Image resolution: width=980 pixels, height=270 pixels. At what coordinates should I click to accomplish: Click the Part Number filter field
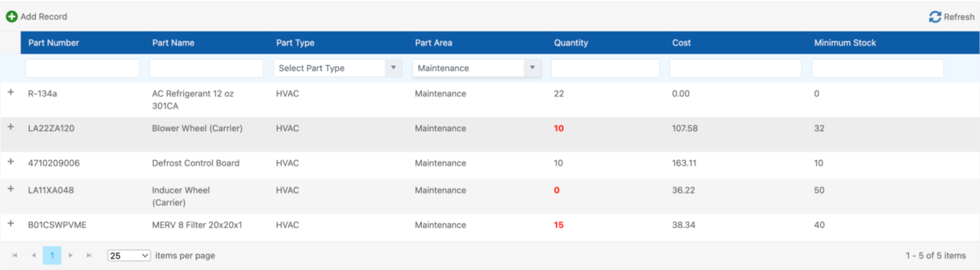[82, 68]
